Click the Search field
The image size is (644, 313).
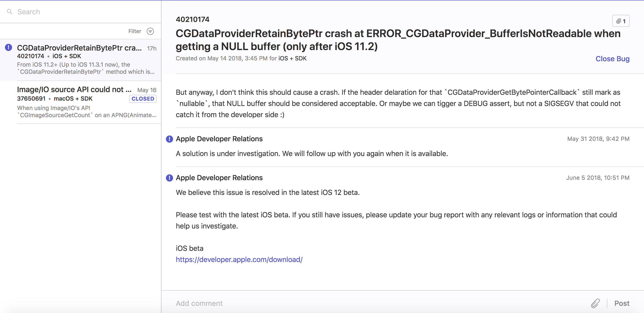[50, 11]
